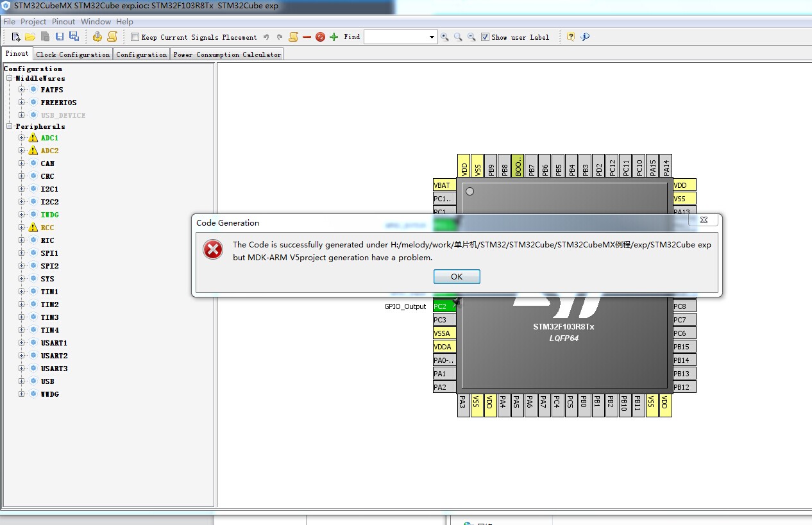Switch to the Configuration tab

point(142,54)
